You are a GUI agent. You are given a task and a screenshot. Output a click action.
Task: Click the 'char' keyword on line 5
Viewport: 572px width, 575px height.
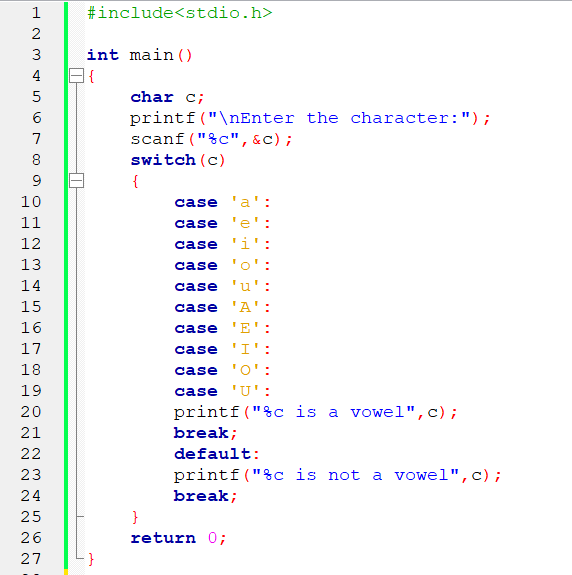click(152, 97)
